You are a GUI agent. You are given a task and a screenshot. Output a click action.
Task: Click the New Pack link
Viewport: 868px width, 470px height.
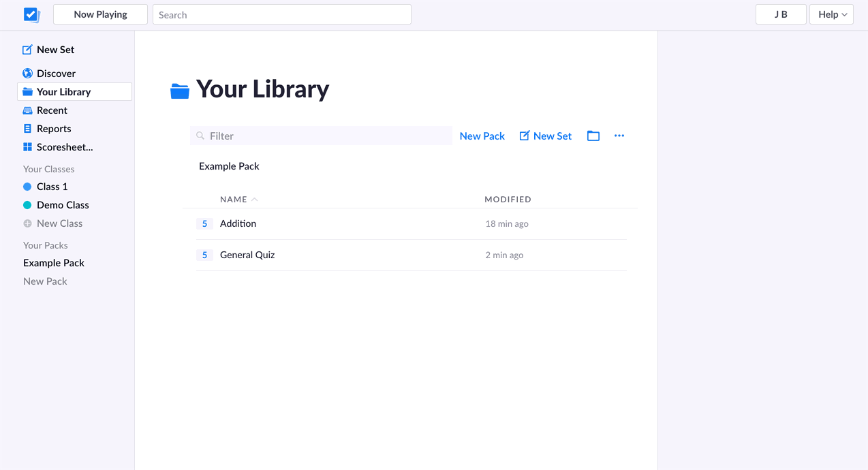pyautogui.click(x=482, y=136)
